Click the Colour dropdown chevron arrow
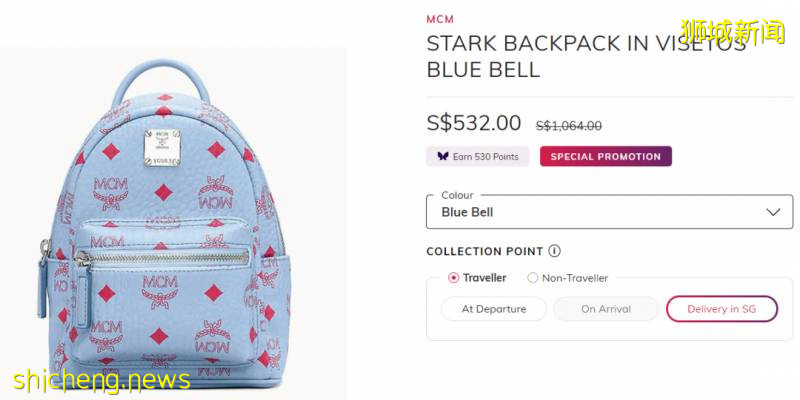800x400 pixels. pyautogui.click(x=773, y=212)
